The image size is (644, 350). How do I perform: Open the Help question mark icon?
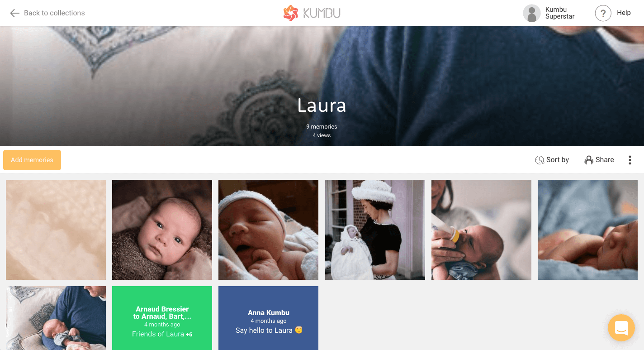coord(603,13)
